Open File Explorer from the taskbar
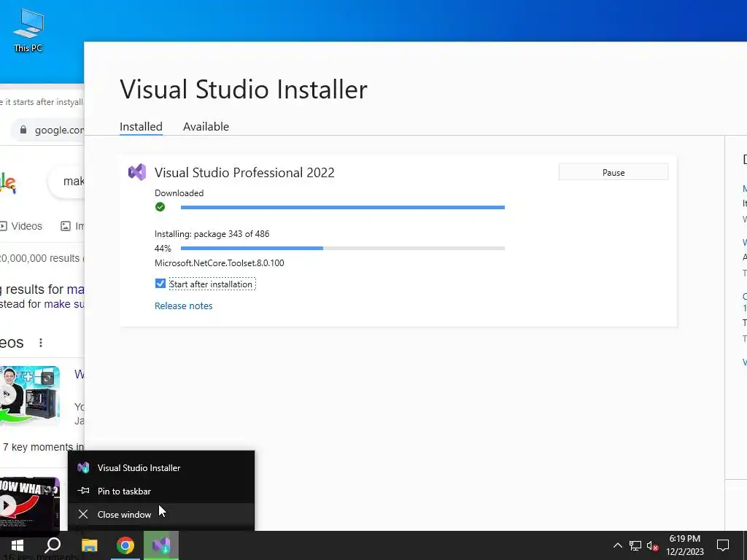Screen dimensions: 747x560 [x=89, y=545]
